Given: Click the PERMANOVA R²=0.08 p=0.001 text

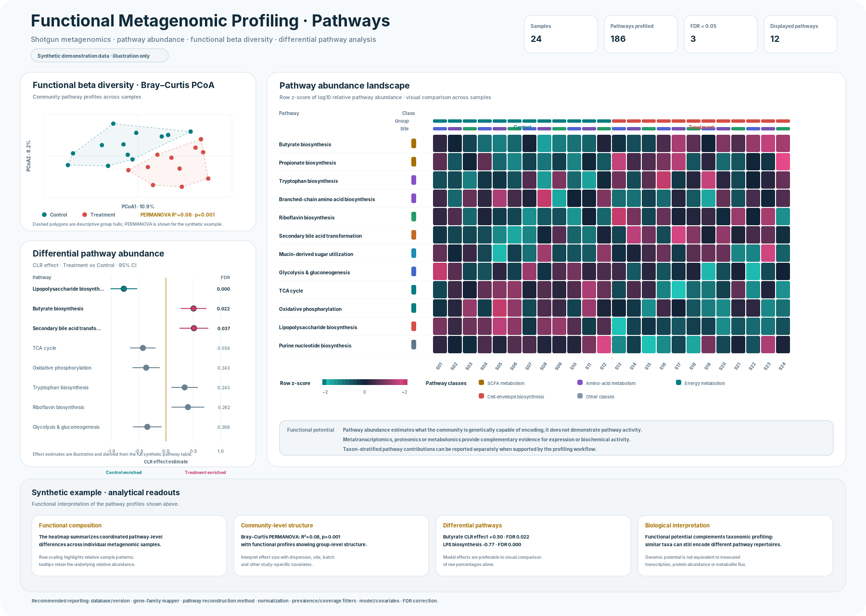Looking at the screenshot, I should (x=178, y=215).
